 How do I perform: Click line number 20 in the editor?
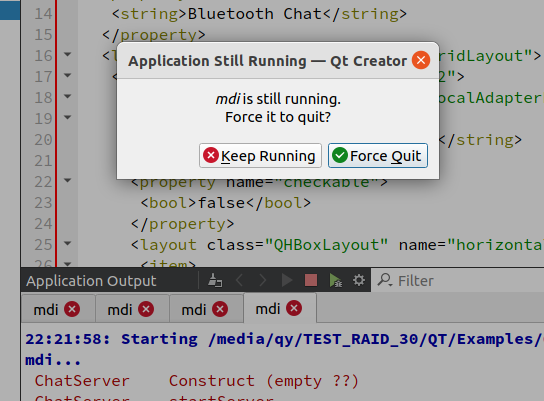click(x=43, y=140)
